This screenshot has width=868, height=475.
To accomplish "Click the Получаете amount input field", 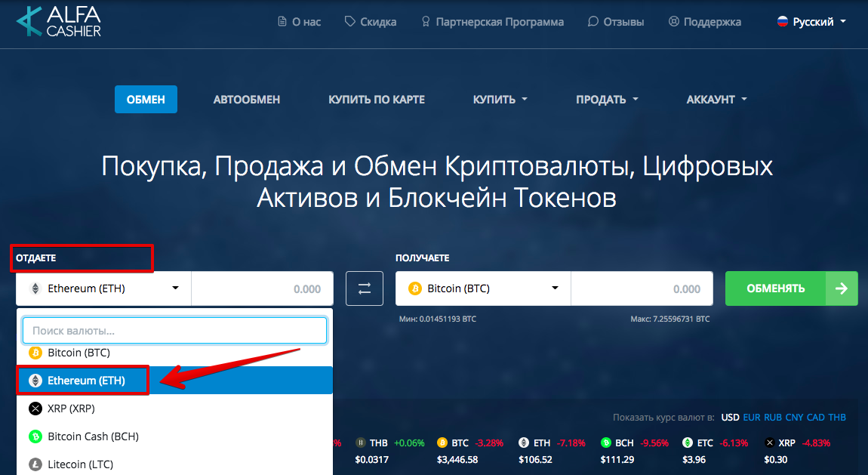I will (x=642, y=288).
